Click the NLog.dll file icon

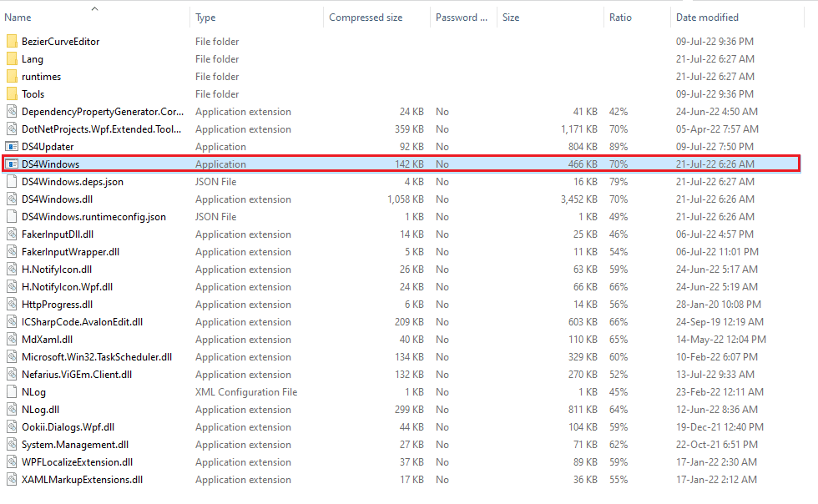(x=12, y=410)
